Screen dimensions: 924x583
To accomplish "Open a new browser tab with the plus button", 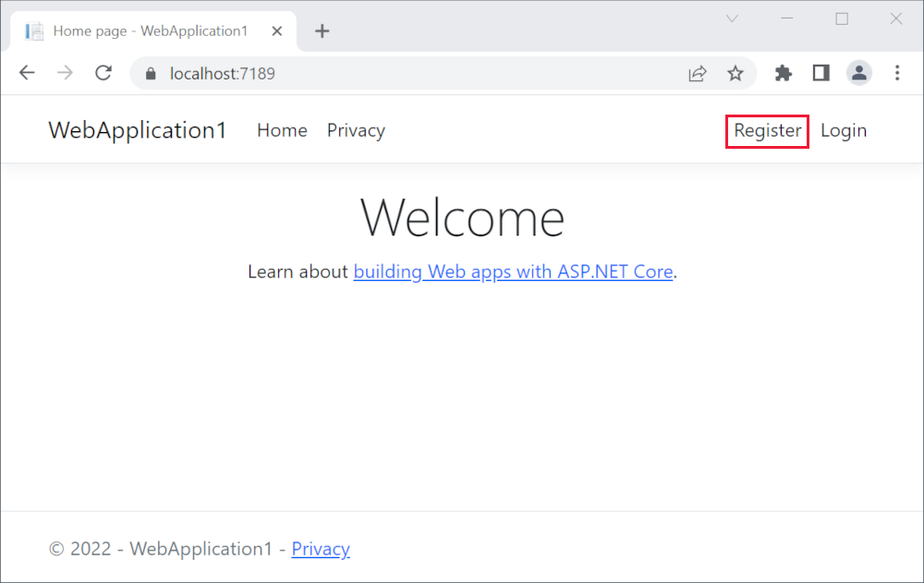I will click(x=322, y=30).
